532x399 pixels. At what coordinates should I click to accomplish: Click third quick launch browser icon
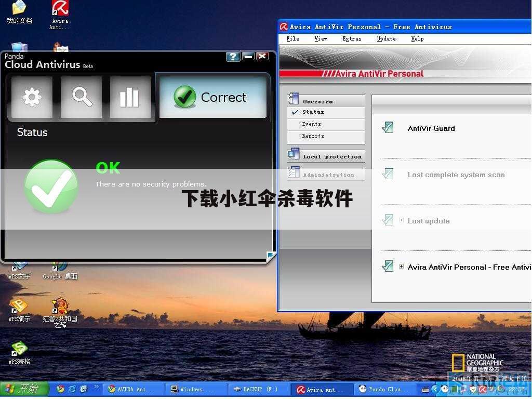[84, 389]
